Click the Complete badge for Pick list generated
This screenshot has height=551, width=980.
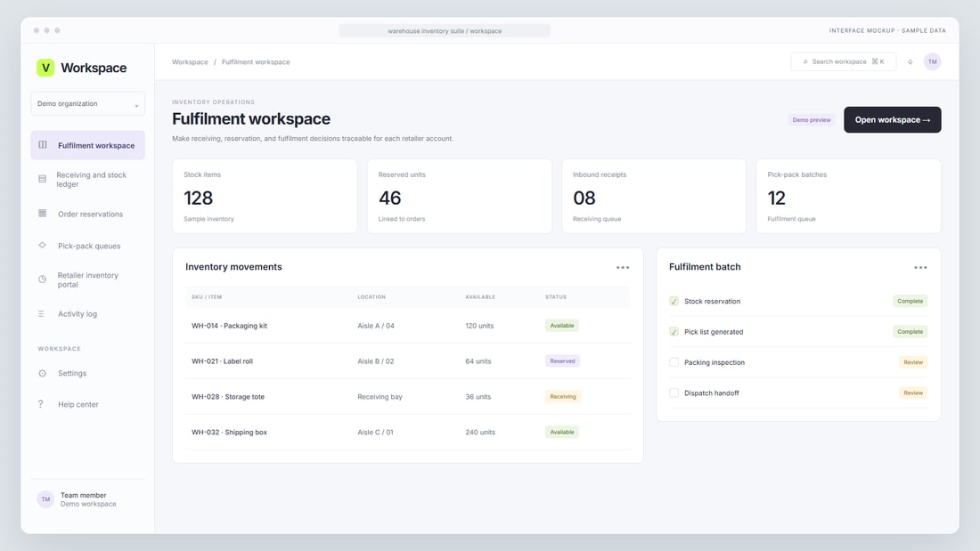pyautogui.click(x=910, y=332)
